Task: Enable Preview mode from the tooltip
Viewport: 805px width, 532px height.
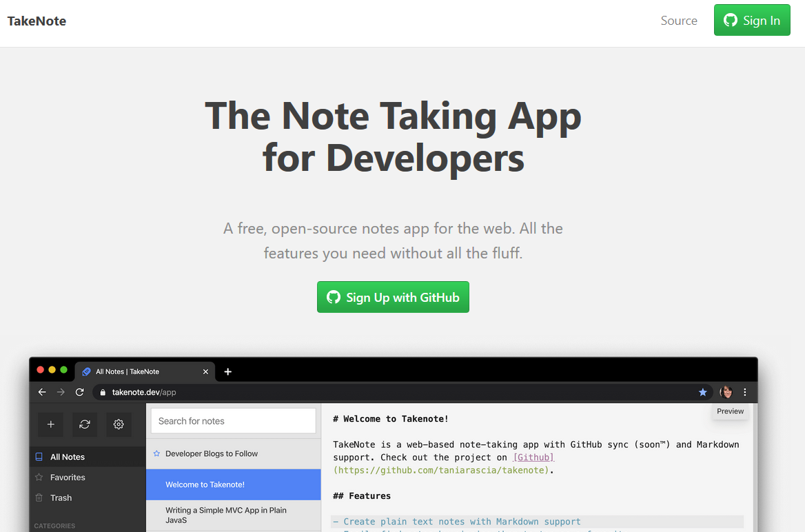Action: point(729,411)
